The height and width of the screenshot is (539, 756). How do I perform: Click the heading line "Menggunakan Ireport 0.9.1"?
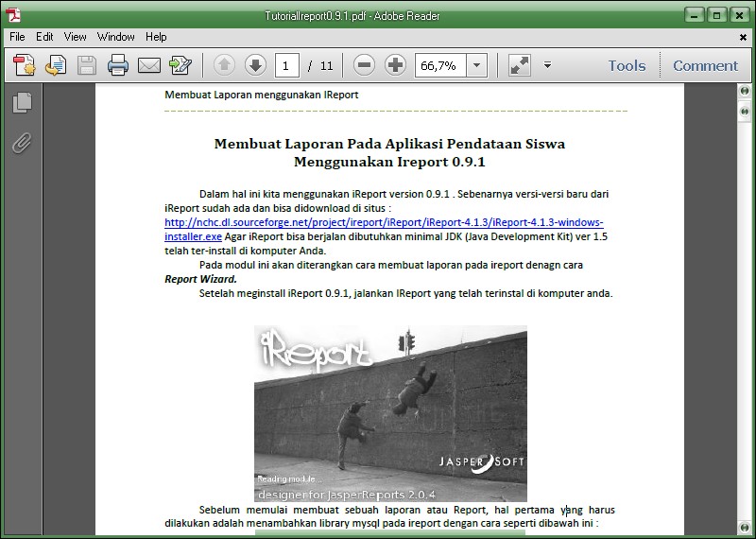click(x=389, y=162)
